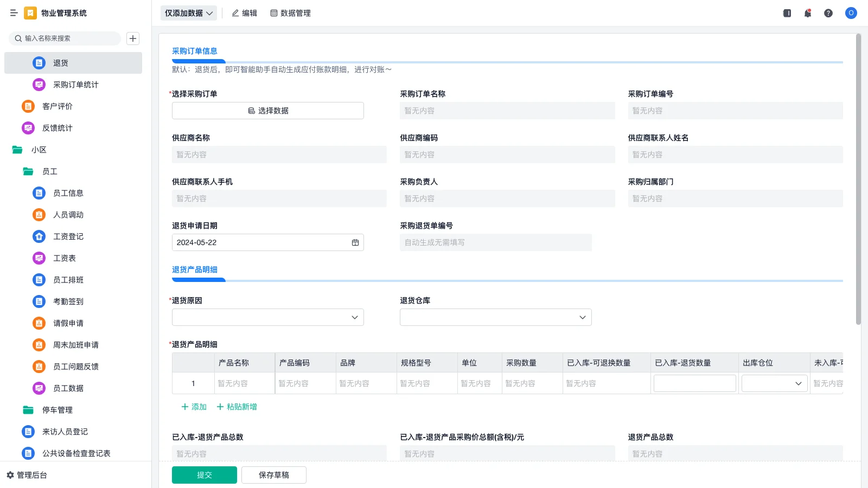Switch the sidebar panel toggle near top right

786,13
